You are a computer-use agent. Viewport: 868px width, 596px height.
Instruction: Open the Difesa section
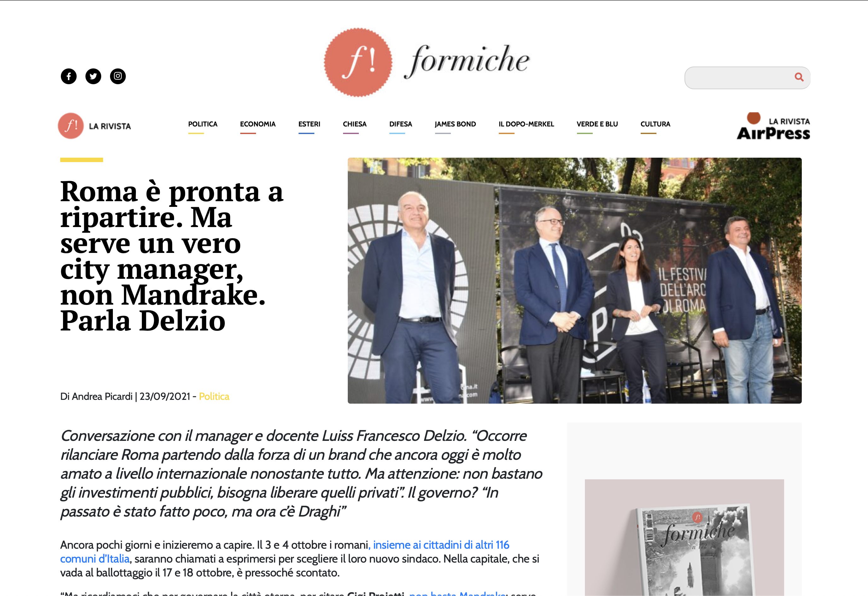[x=401, y=124]
